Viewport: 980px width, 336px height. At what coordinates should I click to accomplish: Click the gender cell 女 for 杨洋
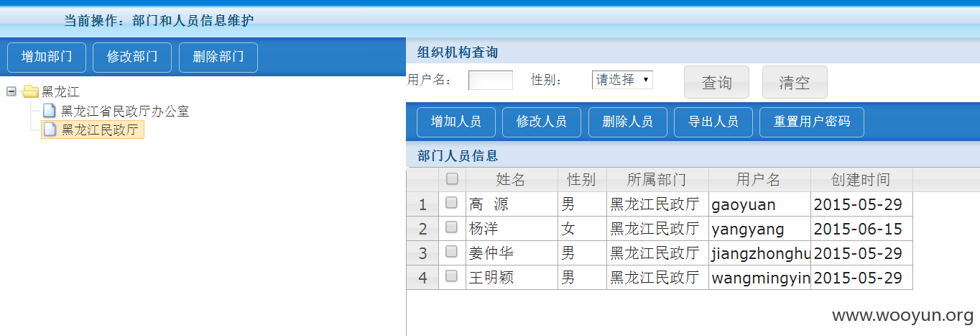tap(582, 229)
